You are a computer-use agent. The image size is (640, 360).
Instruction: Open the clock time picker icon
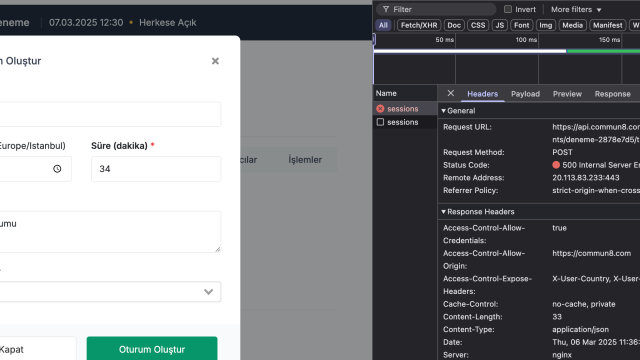tap(57, 169)
